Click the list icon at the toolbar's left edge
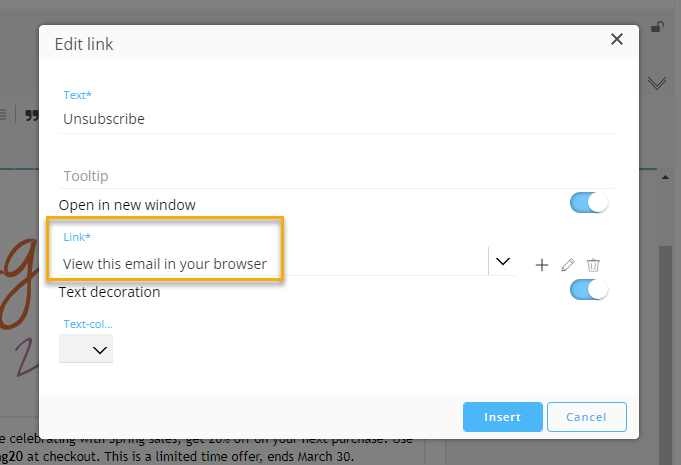 click(x=3, y=114)
